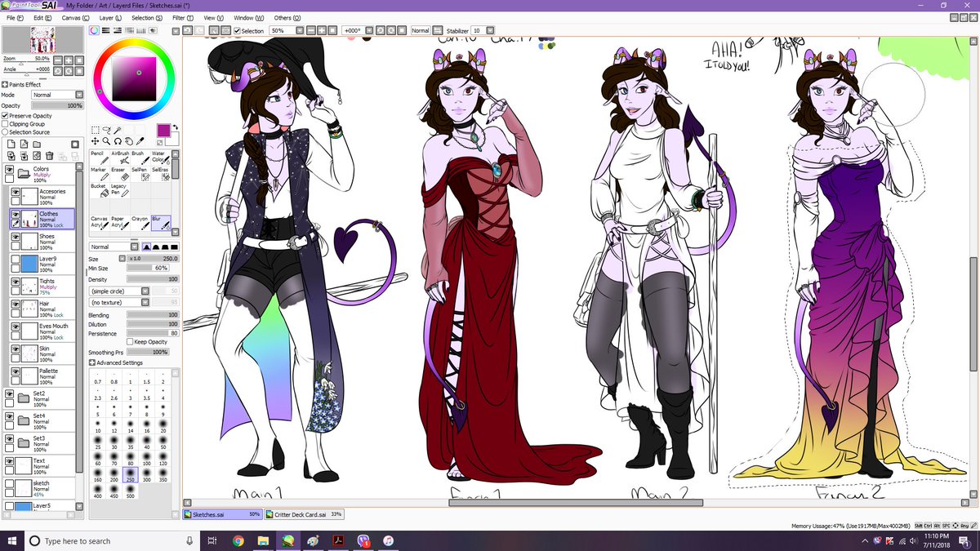The image size is (980, 551).
Task: Hide the Clothes layer with its eye
Action: (x=15, y=214)
